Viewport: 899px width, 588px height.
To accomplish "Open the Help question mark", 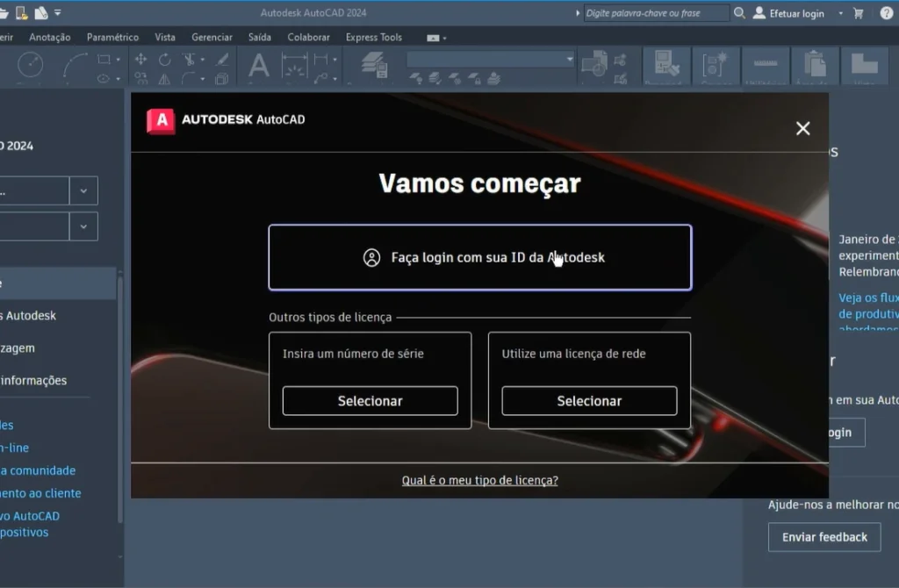I will coord(887,12).
